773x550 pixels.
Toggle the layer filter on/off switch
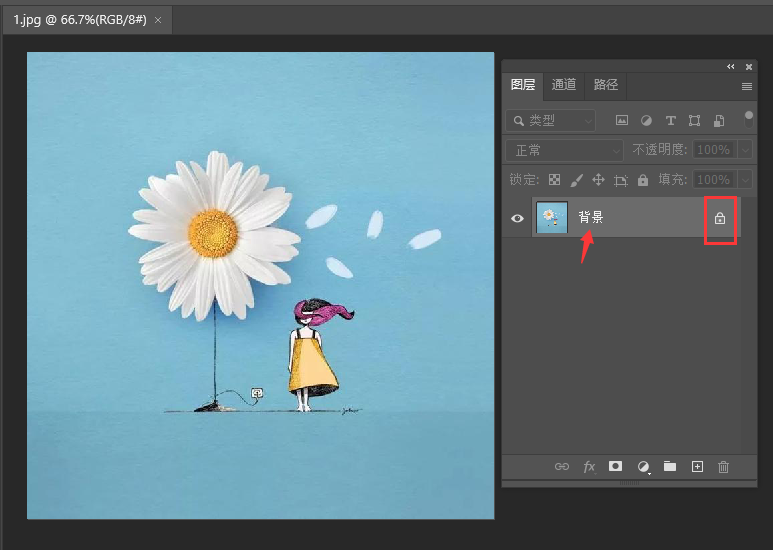click(749, 119)
